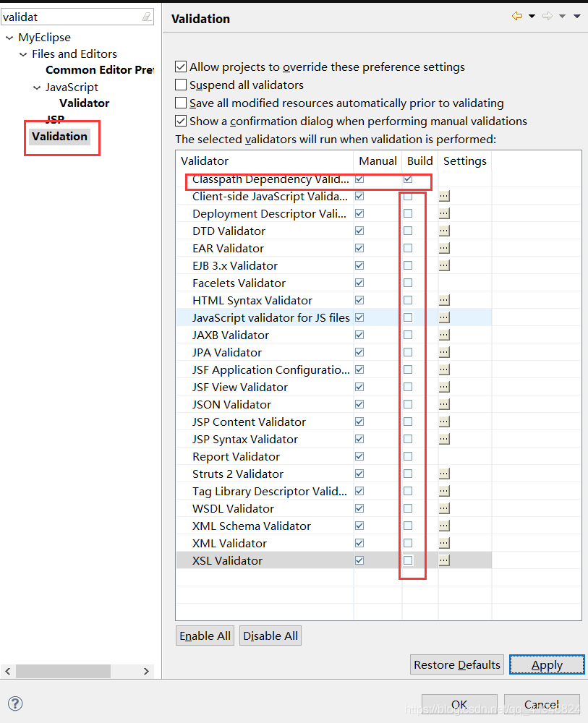
Task: Open settings button for JSON Validator
Action: click(444, 404)
